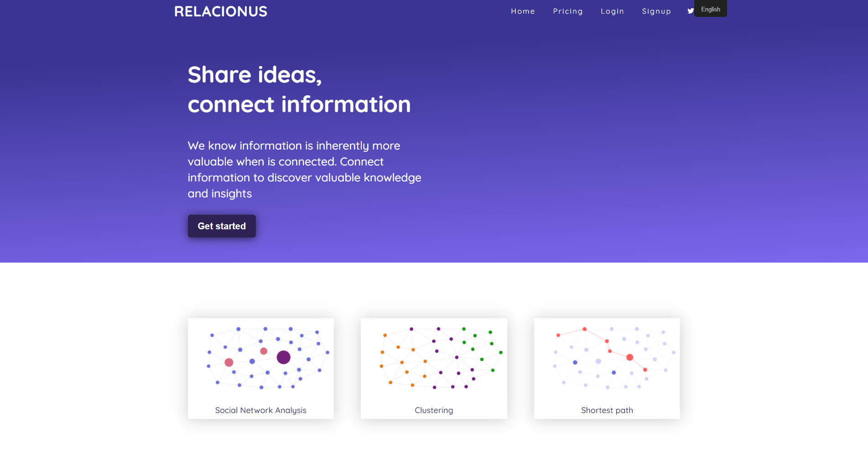Image resolution: width=868 pixels, height=455 pixels.
Task: Open the Pricing page
Action: coord(568,11)
